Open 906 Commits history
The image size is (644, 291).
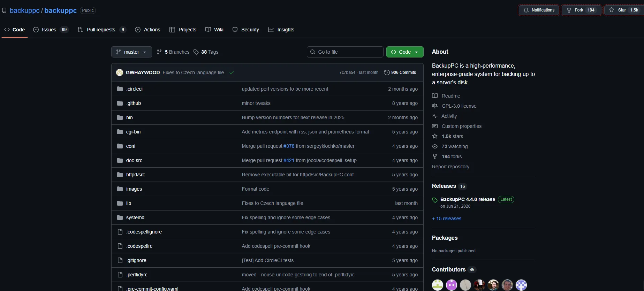[x=400, y=72]
